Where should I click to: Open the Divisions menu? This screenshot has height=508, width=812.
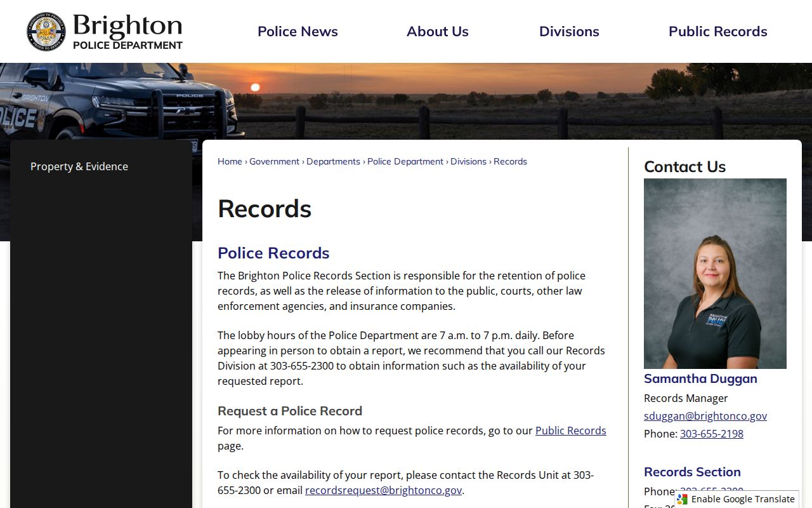point(569,31)
